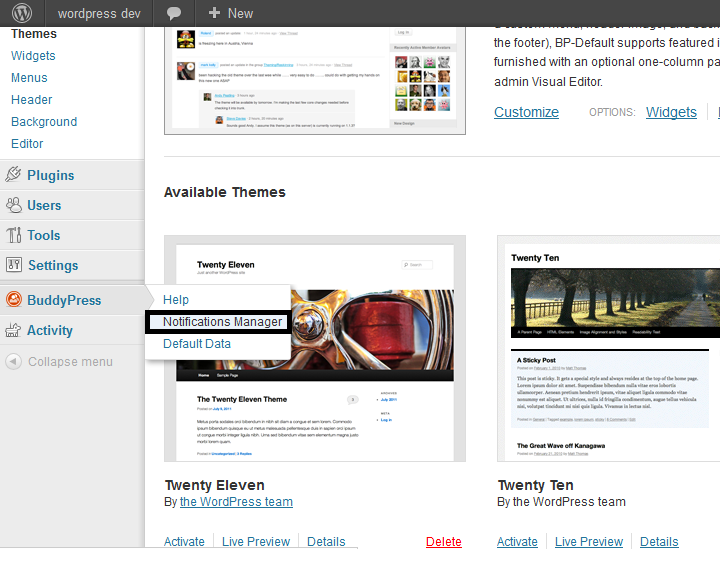The width and height of the screenshot is (726, 562).
Task: Click the Activity icon in sidebar
Action: tap(13, 330)
